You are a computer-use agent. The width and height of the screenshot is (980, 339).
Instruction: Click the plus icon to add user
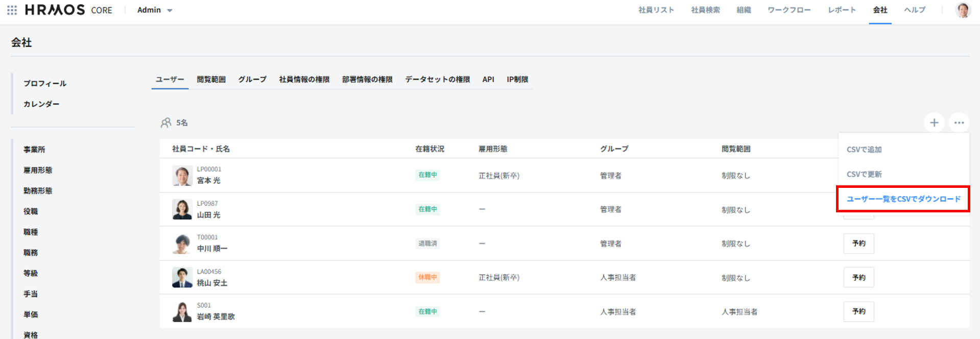point(934,123)
